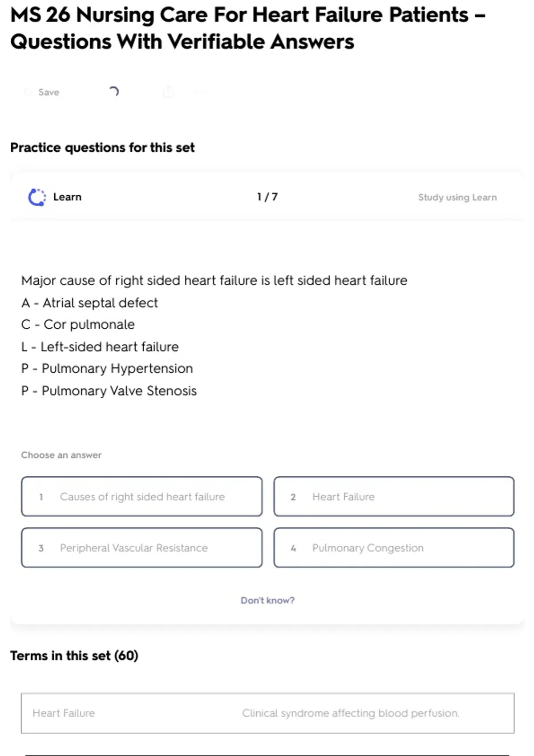Select 'Peripheral Vascular Resistance' answer
The image size is (534, 756).
[x=142, y=547]
